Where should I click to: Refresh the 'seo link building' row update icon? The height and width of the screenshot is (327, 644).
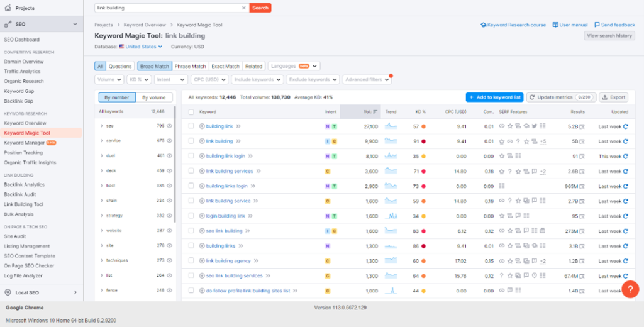coord(626,231)
